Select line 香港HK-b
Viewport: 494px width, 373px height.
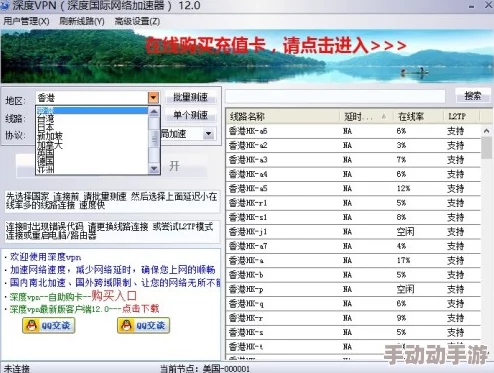(x=353, y=275)
